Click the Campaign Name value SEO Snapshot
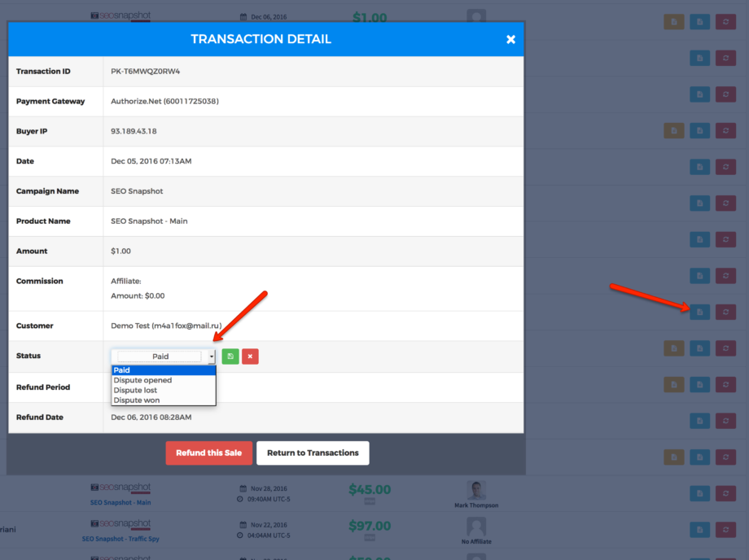The image size is (749, 560). point(137,191)
